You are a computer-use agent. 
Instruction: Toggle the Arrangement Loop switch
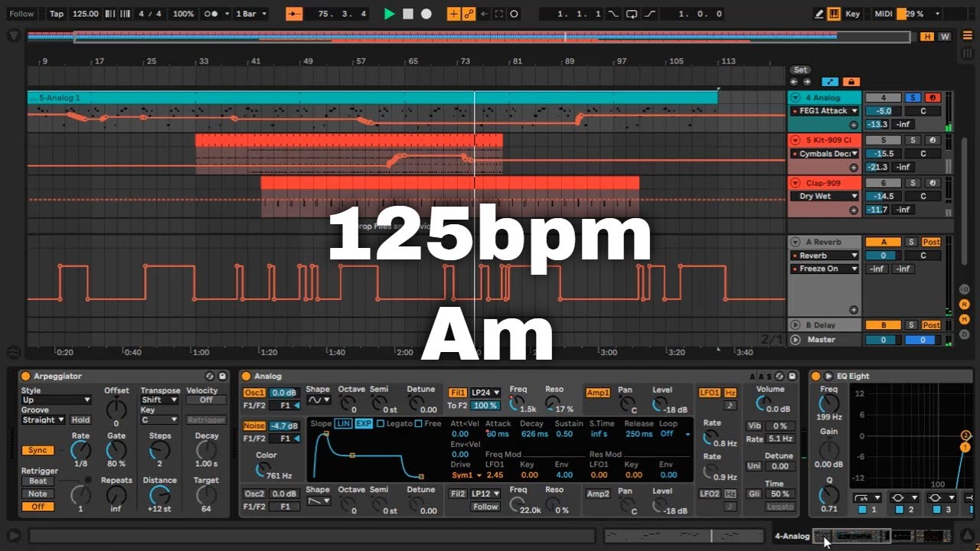[632, 14]
